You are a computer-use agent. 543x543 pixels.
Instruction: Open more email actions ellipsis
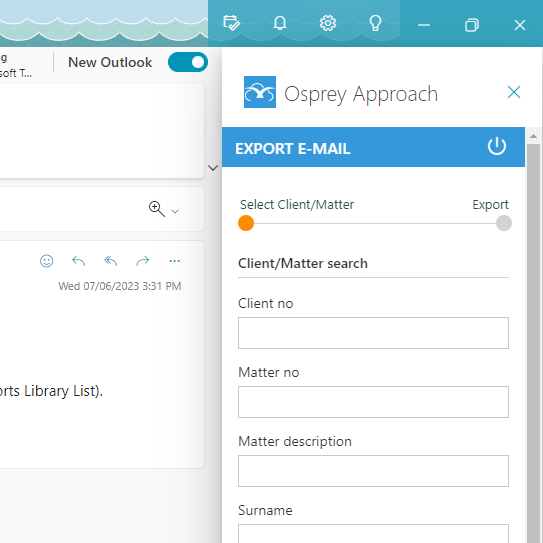tap(175, 261)
